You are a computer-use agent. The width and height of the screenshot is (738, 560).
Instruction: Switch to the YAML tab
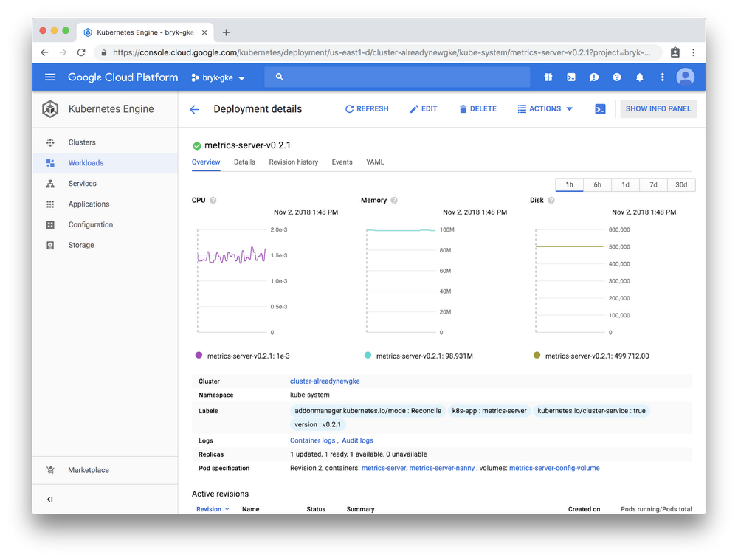coord(375,162)
